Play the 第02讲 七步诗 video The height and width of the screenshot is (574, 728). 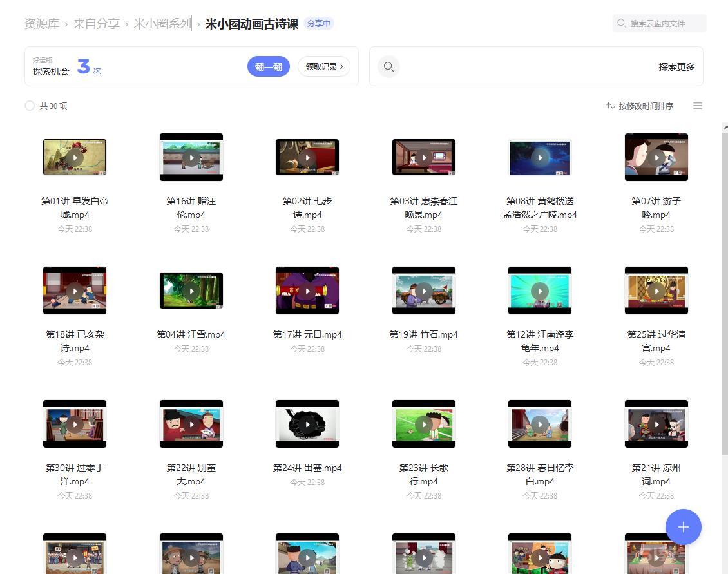tap(307, 157)
